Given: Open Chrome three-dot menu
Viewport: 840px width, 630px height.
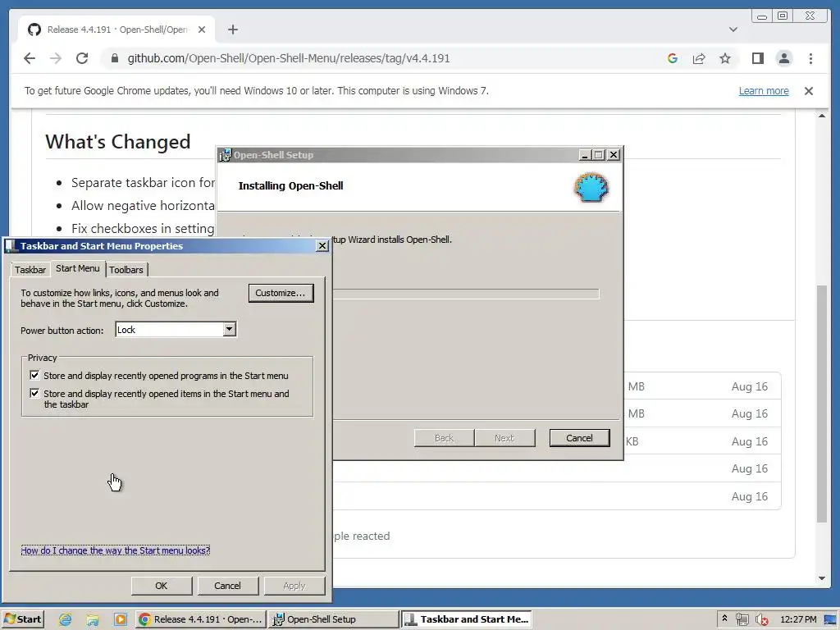Looking at the screenshot, I should coord(810,58).
